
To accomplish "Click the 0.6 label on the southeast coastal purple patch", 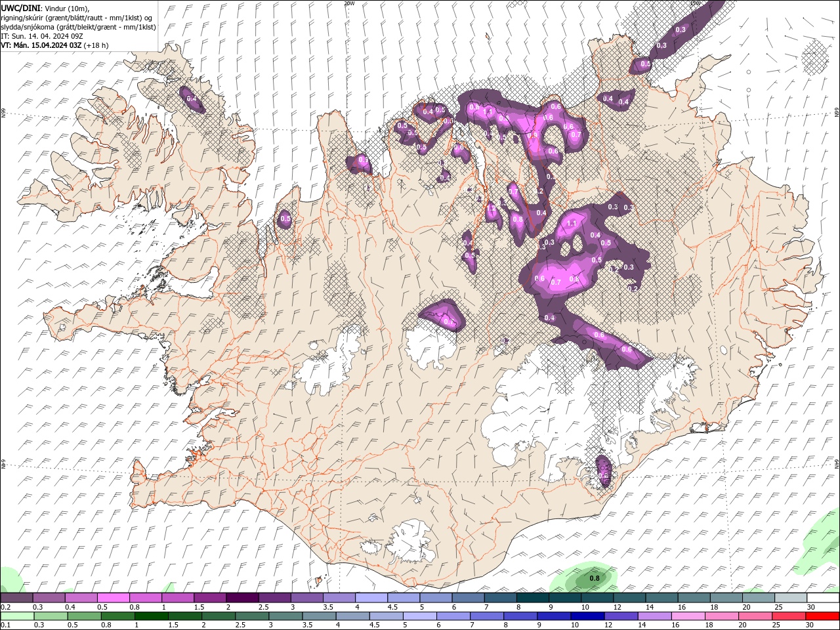I will (604, 476).
